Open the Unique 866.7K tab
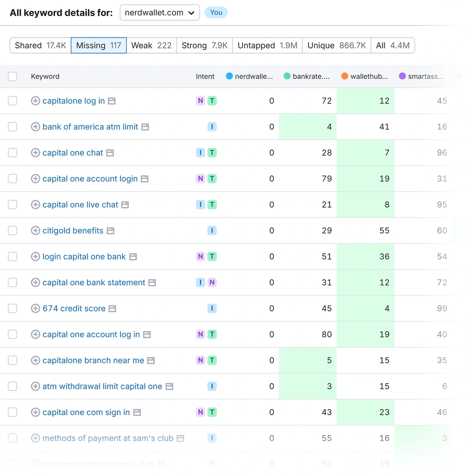 click(x=337, y=45)
